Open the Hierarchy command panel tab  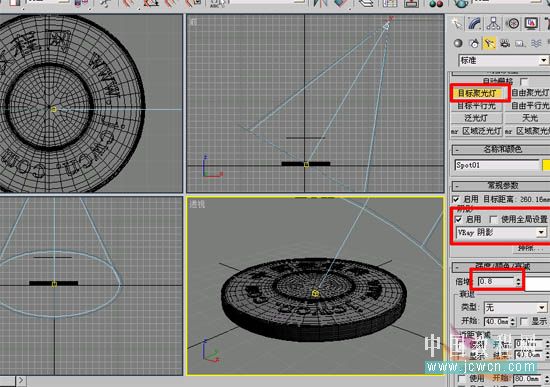tap(494, 24)
